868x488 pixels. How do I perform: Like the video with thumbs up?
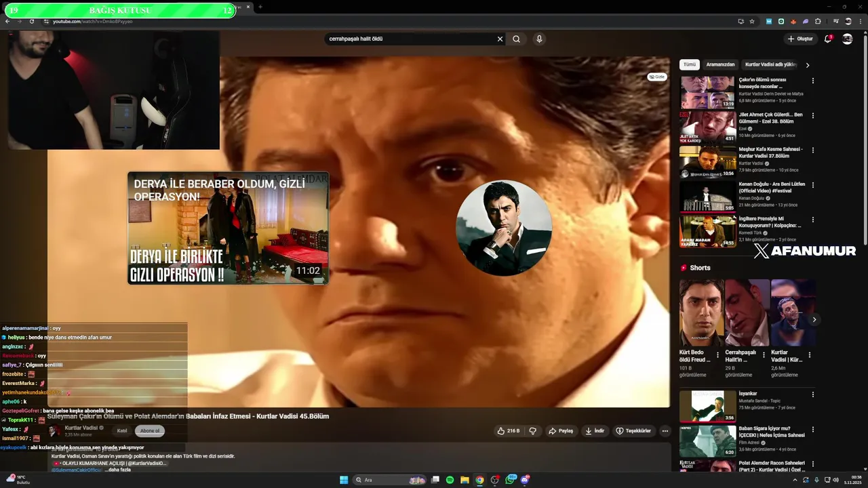click(x=509, y=430)
